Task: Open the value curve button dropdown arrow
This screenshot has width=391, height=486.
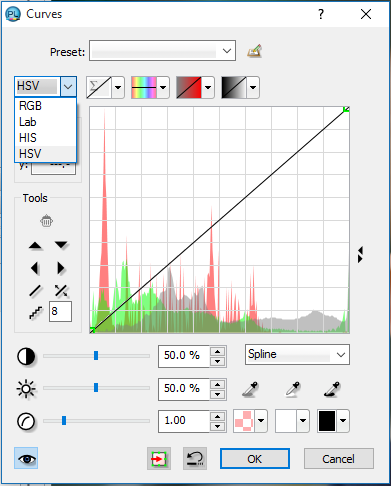Action: [253, 87]
